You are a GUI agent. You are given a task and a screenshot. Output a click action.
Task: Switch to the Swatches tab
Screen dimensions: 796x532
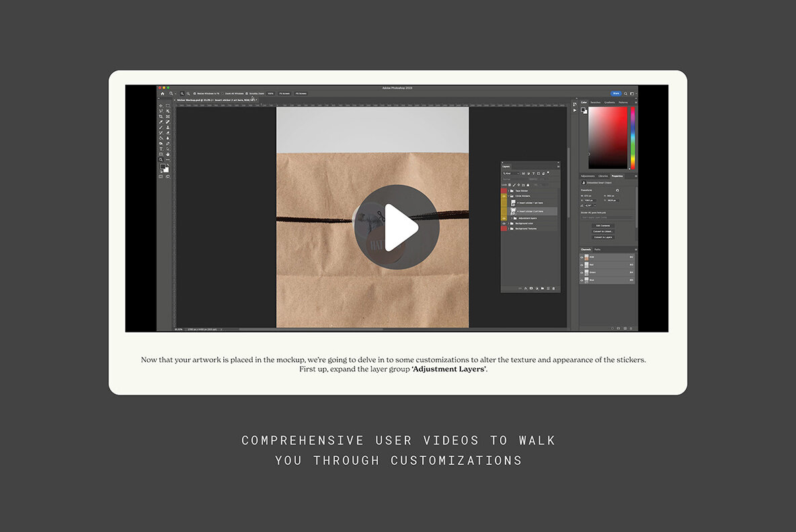point(595,102)
